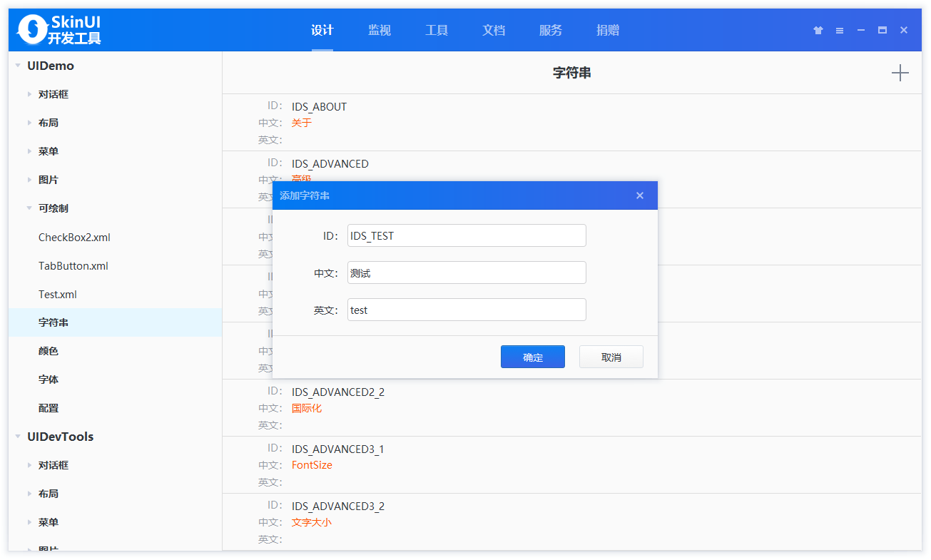Select the IDS_ADVANCED2_2 entry
931x560 pixels.
(571, 408)
